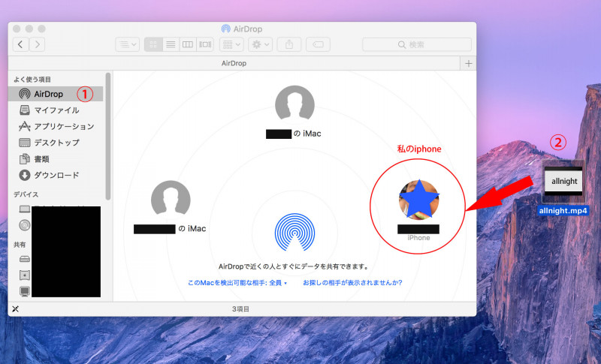The width and height of the screenshot is (601, 364).
Task: Click the デスクトップ icon
Action: pos(25,143)
